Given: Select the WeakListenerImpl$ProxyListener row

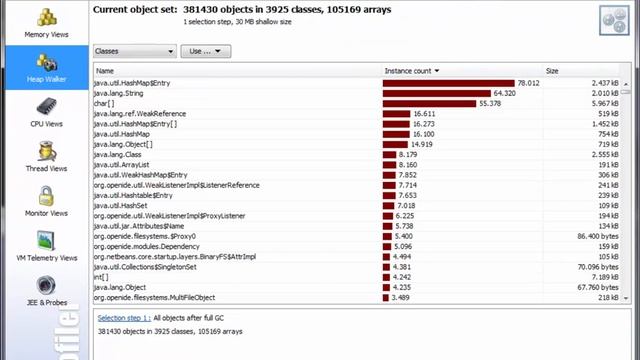Looking at the screenshot, I should point(357,216).
